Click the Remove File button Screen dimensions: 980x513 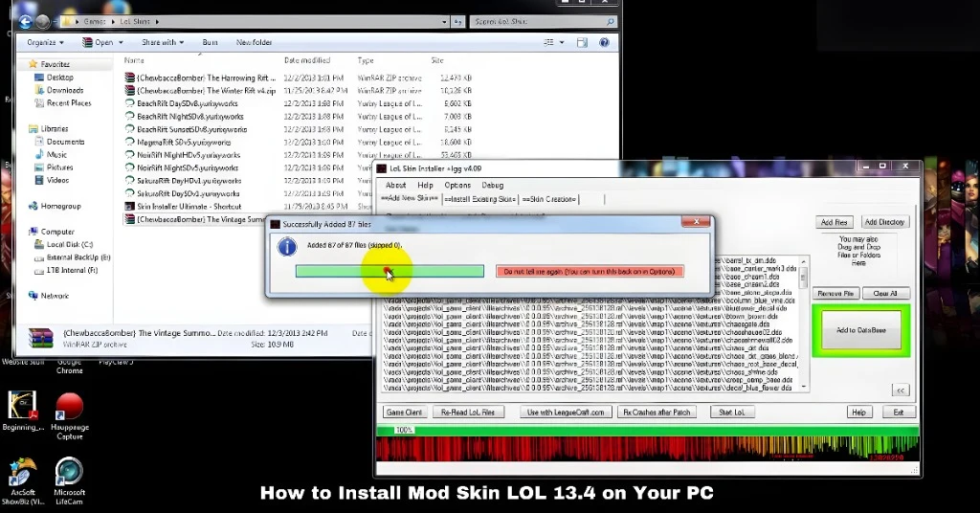coord(835,293)
